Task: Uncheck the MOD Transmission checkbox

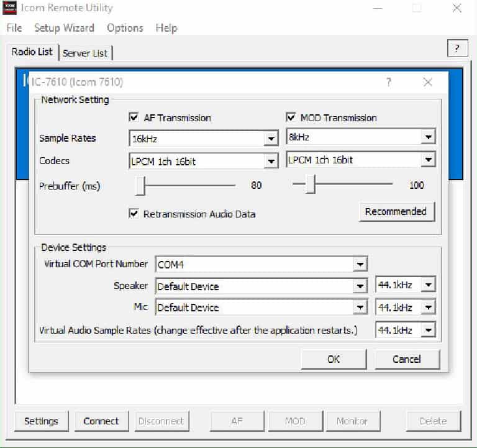Action: click(291, 117)
